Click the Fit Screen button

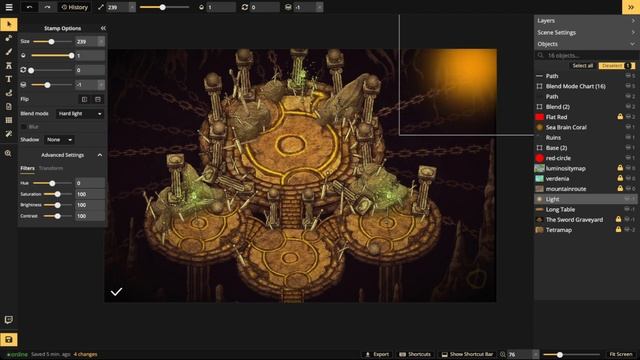(620, 354)
